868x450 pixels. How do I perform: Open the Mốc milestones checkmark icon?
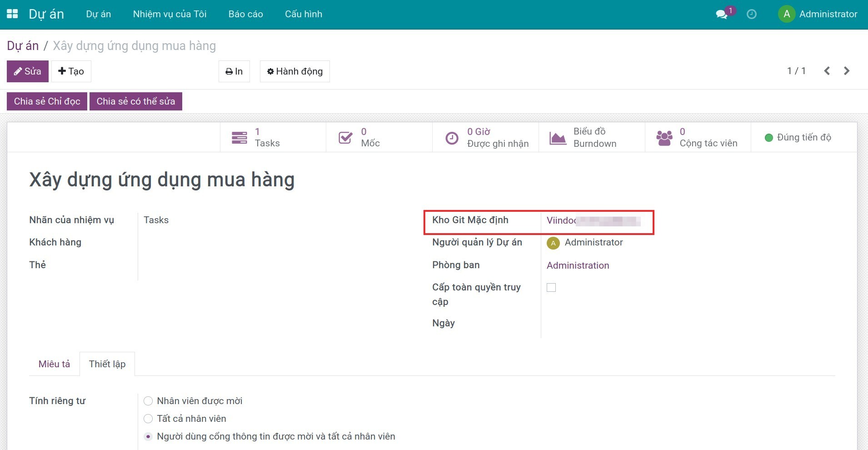point(345,137)
